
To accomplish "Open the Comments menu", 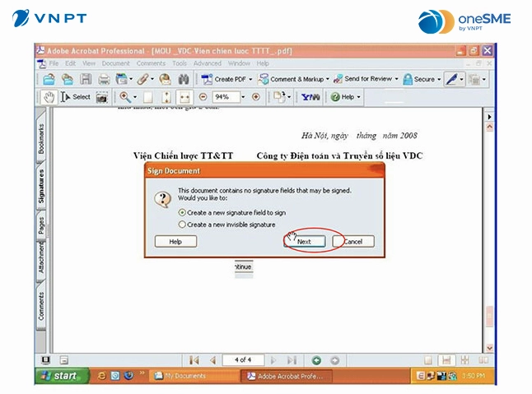I will click(151, 63).
